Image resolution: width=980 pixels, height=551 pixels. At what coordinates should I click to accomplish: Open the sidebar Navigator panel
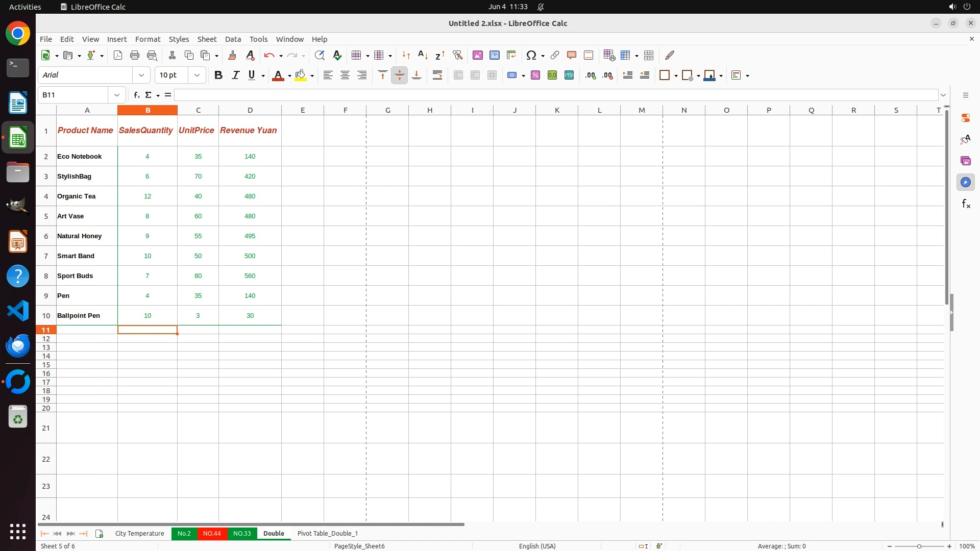coord(965,182)
